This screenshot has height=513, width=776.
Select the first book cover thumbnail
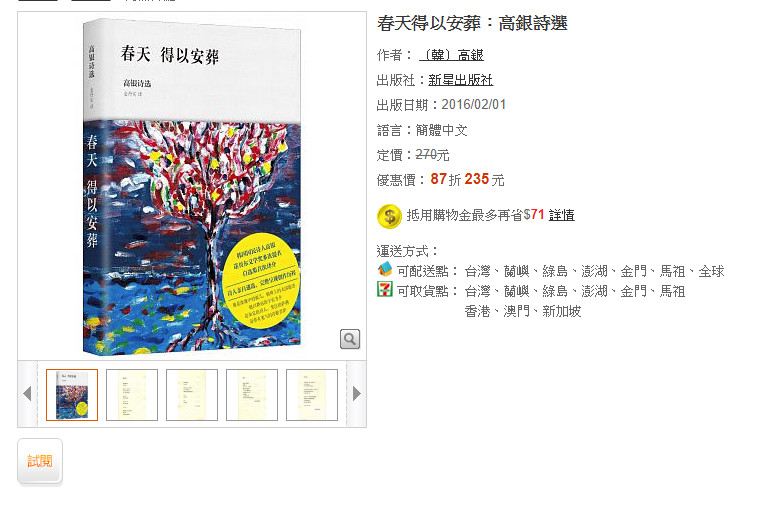coord(72,395)
